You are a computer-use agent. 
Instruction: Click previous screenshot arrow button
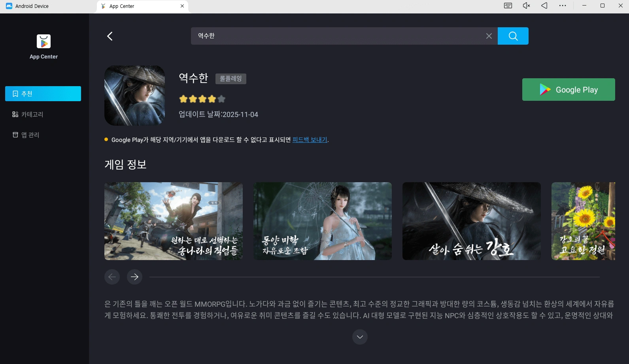coord(112,277)
